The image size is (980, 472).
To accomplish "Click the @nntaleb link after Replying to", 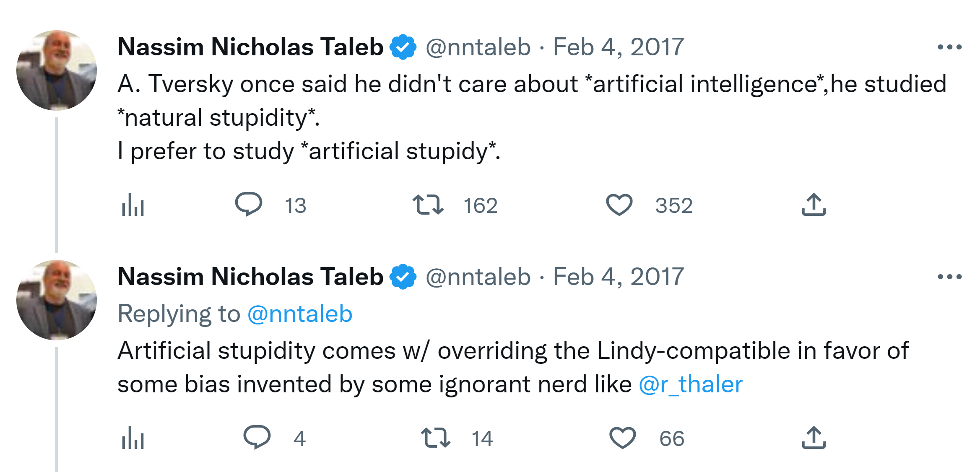I will (x=299, y=314).
